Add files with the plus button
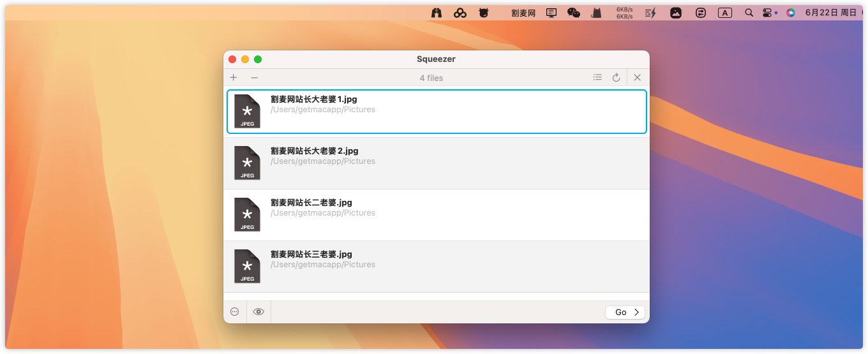 234,77
